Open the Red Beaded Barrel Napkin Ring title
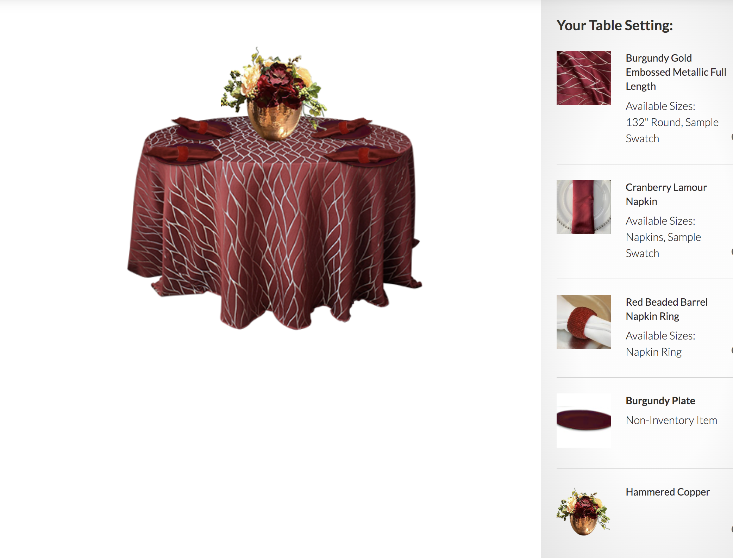The image size is (733, 560). [x=666, y=309]
